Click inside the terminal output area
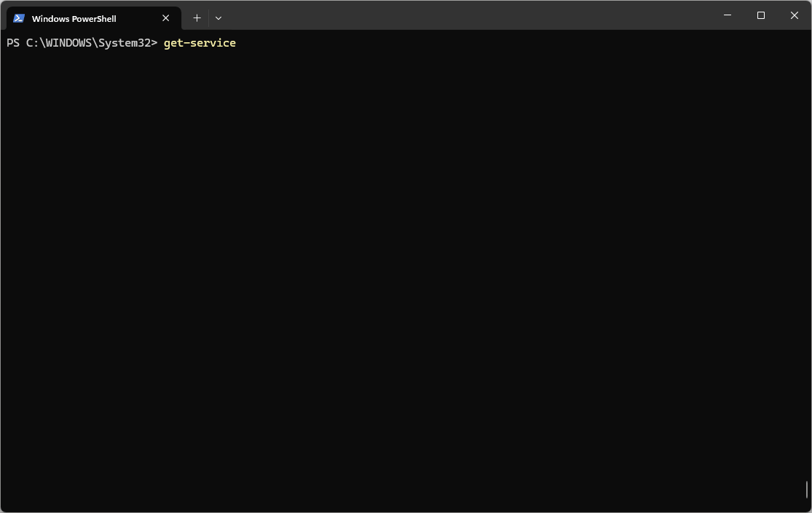This screenshot has height=513, width=812. pos(401,277)
